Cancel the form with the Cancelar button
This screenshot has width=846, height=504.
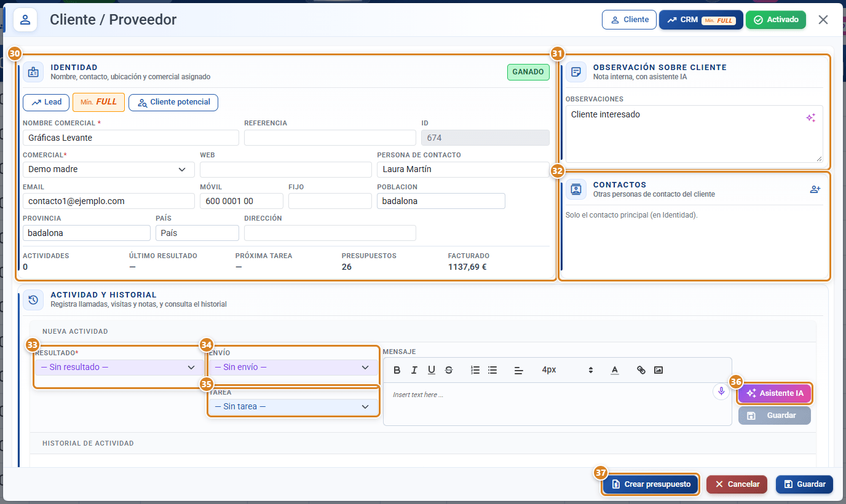tap(737, 484)
